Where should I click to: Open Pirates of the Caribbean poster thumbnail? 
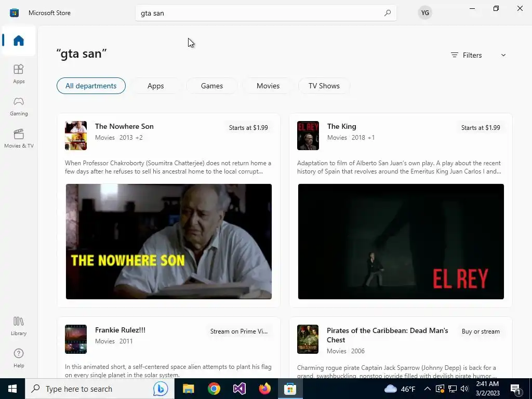pyautogui.click(x=308, y=339)
